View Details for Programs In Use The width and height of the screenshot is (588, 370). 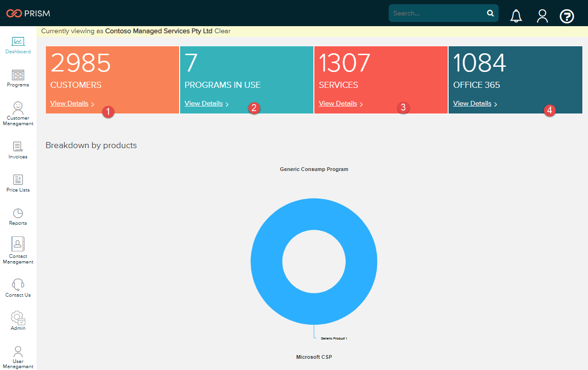point(203,103)
